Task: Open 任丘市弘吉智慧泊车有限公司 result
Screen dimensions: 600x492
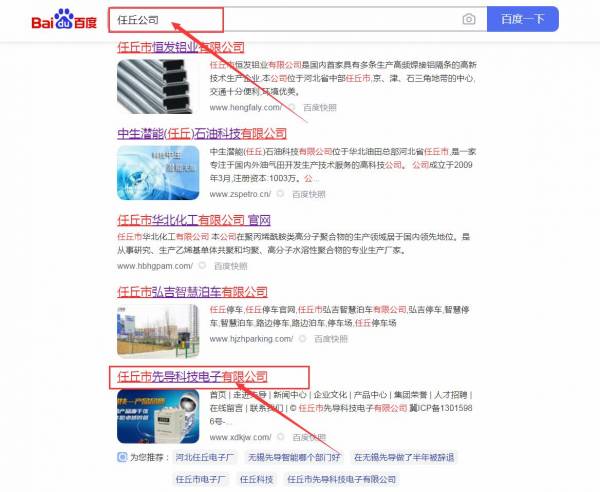Action: coord(192,292)
